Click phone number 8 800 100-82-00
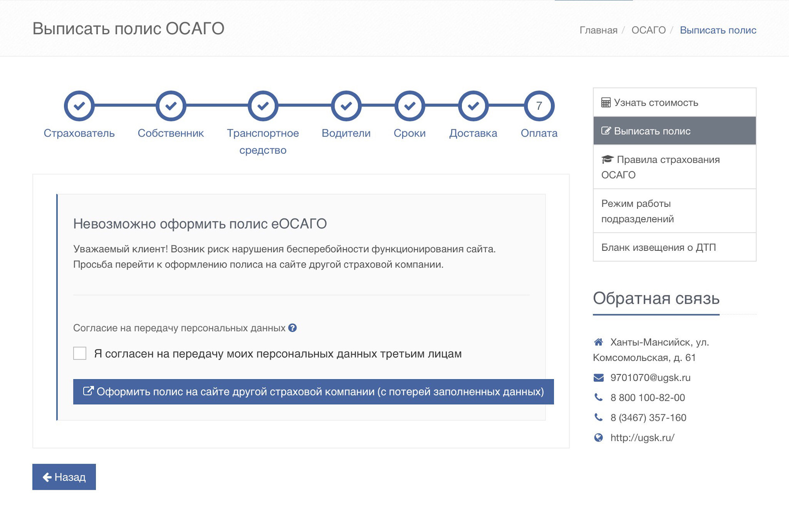Screen dimensions: 789x532 tap(648, 397)
